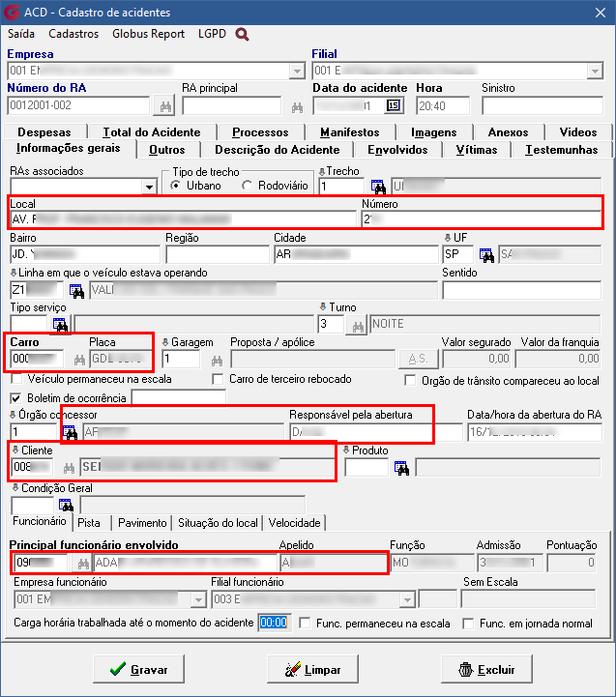
Task: Switch to Despesas tab
Action: click(x=44, y=132)
